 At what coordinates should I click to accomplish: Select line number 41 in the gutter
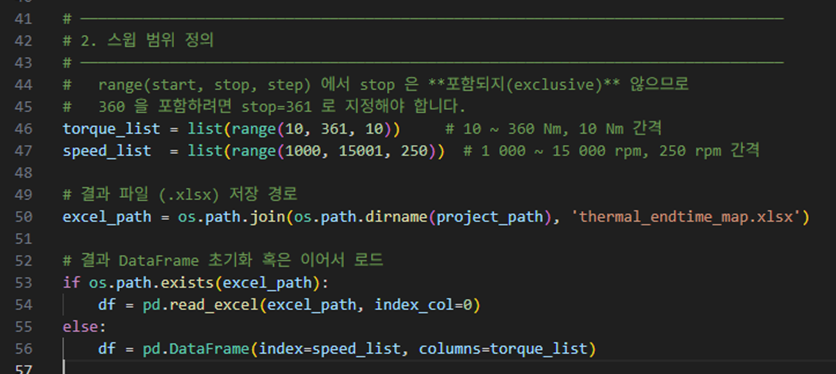[x=22, y=19]
